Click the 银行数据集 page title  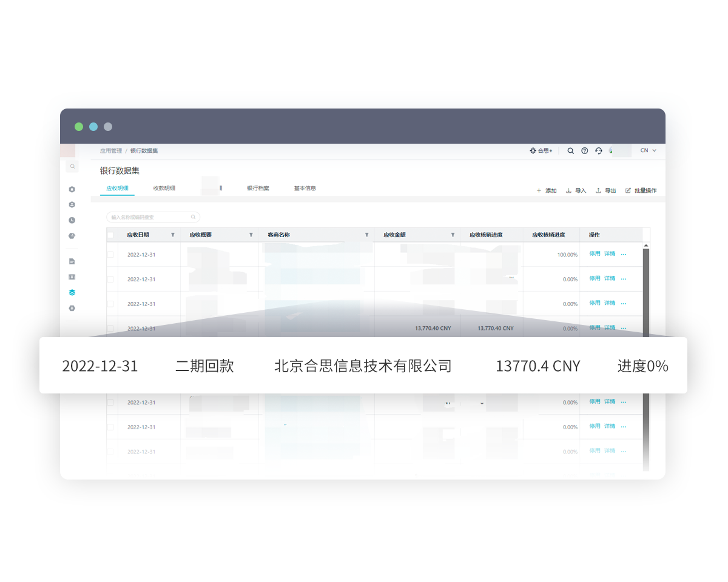coord(120,171)
